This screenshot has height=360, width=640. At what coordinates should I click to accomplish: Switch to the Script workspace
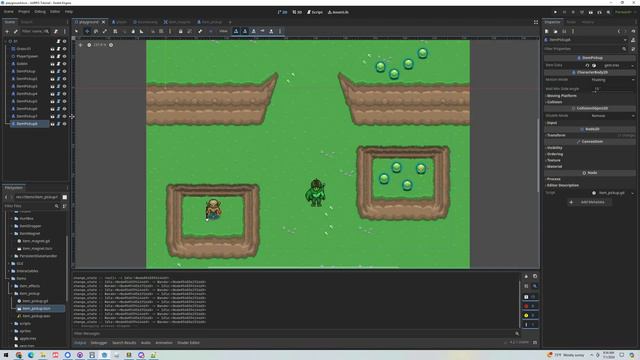[x=315, y=12]
